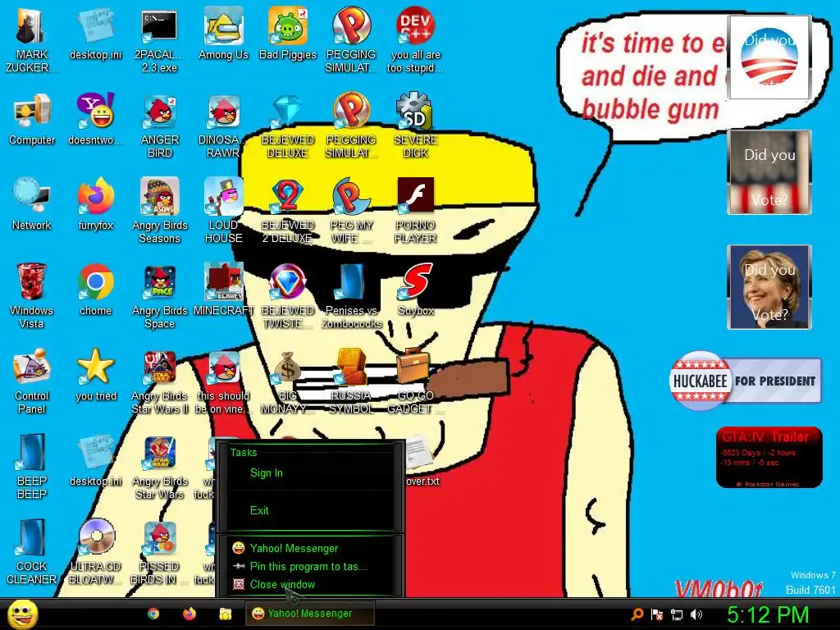
Task: Select the upper desktop.ini file
Action: coord(95,33)
